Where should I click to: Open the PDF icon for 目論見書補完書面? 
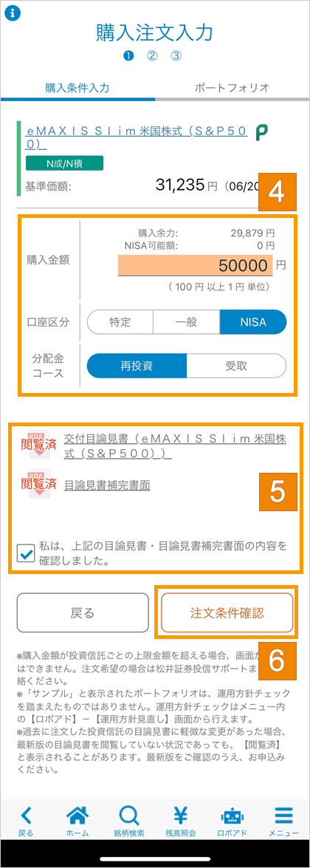pyautogui.click(x=38, y=485)
